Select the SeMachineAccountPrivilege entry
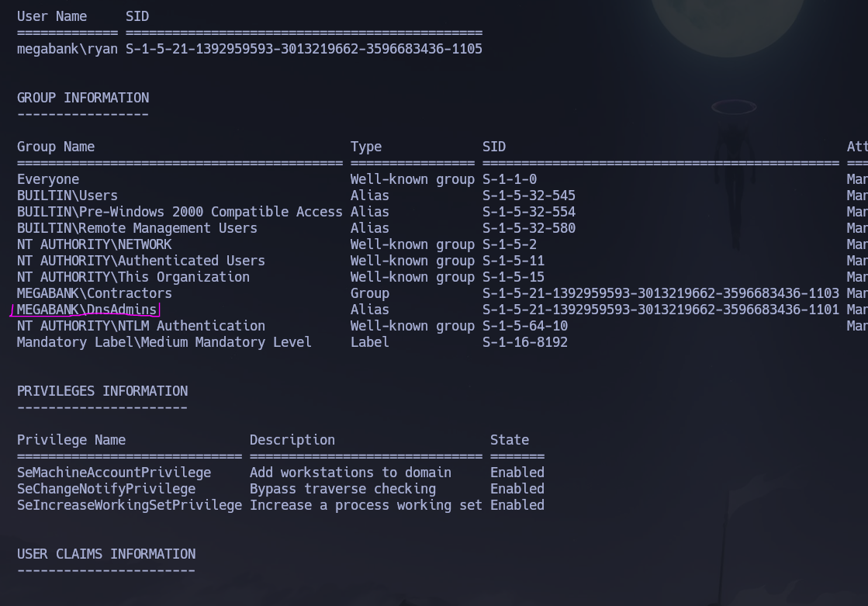 (114, 473)
